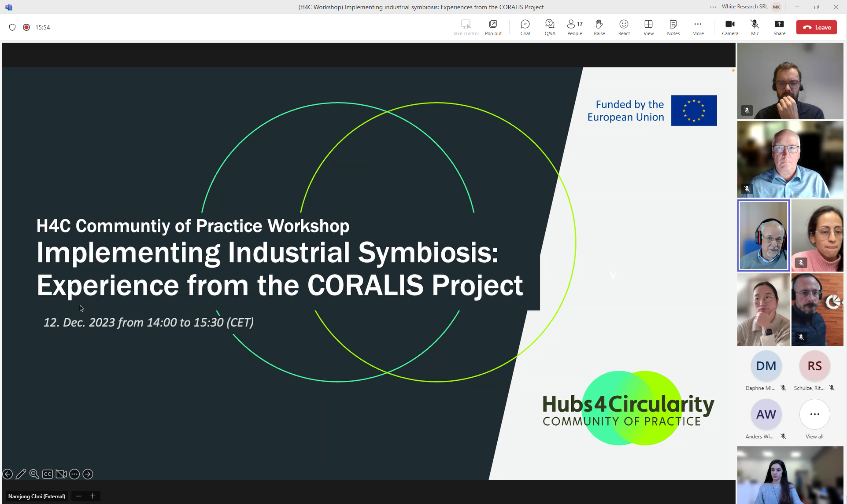Screen dimensions: 847x504
Task: Click the Funded by the European Union badge
Action: click(x=652, y=110)
